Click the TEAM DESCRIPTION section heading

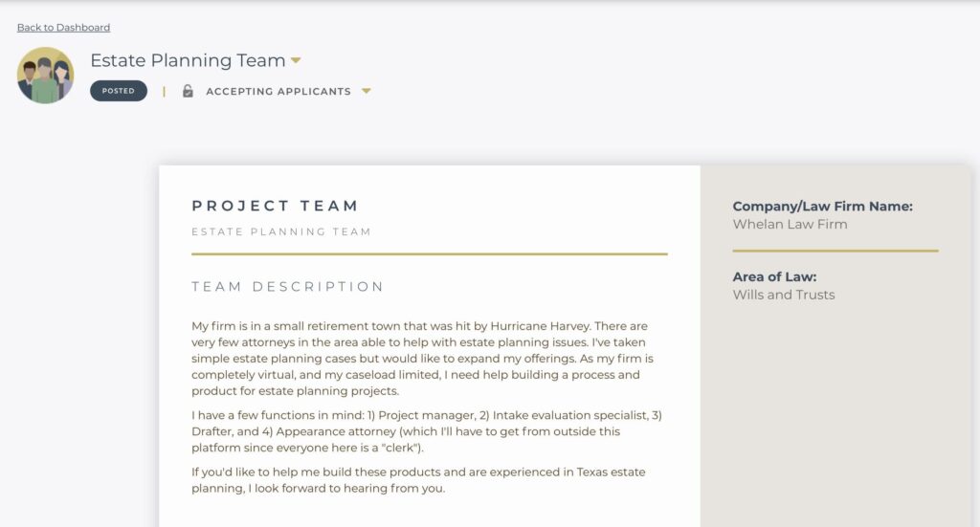point(287,287)
